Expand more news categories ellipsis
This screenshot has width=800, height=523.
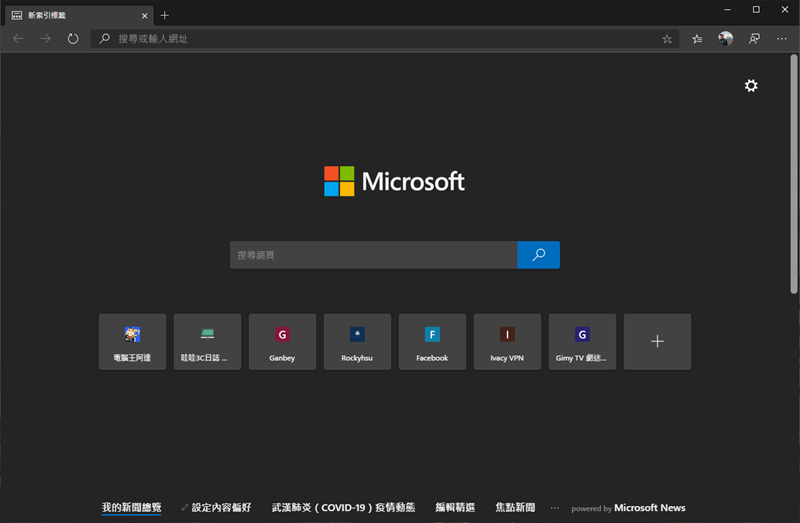(x=555, y=508)
